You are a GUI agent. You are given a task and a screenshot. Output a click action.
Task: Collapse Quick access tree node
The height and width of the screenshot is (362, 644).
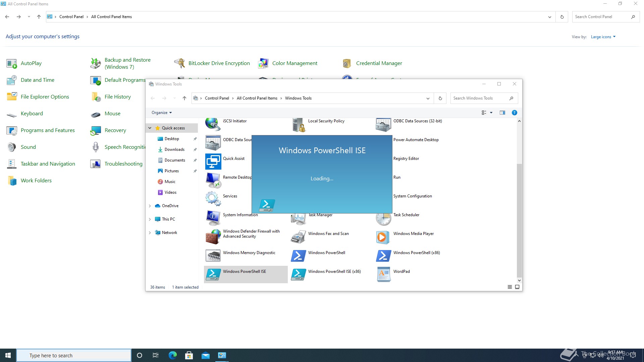click(150, 128)
